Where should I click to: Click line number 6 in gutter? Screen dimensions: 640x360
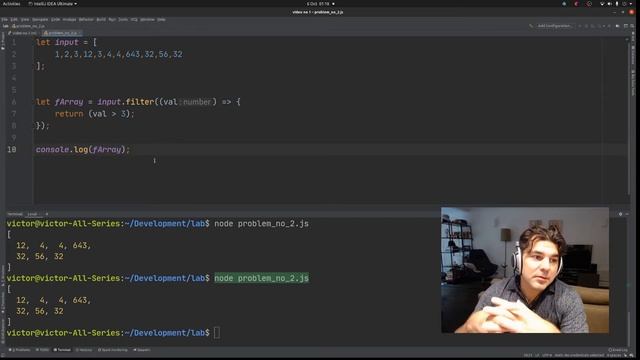pyautogui.click(x=14, y=102)
